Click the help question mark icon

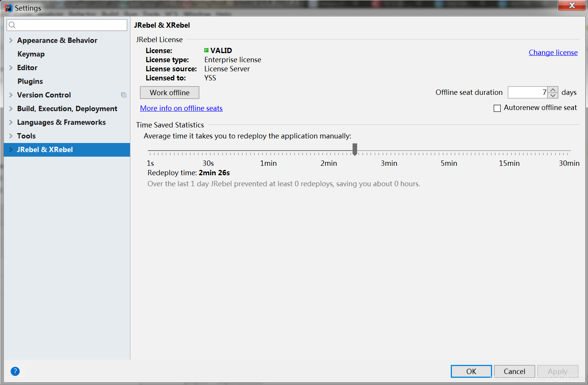click(x=15, y=371)
